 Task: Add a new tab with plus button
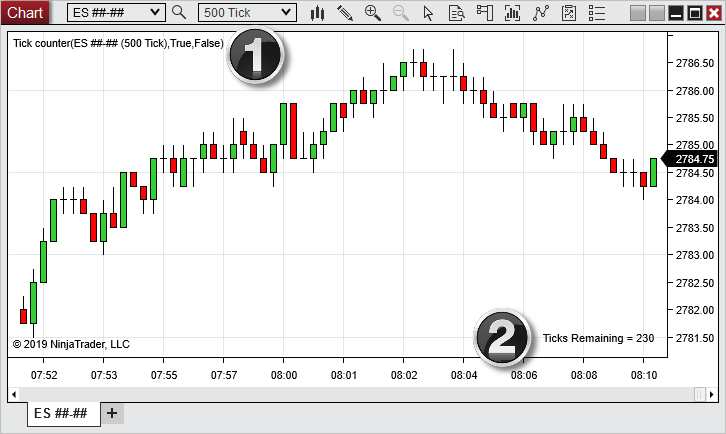pyautogui.click(x=112, y=413)
